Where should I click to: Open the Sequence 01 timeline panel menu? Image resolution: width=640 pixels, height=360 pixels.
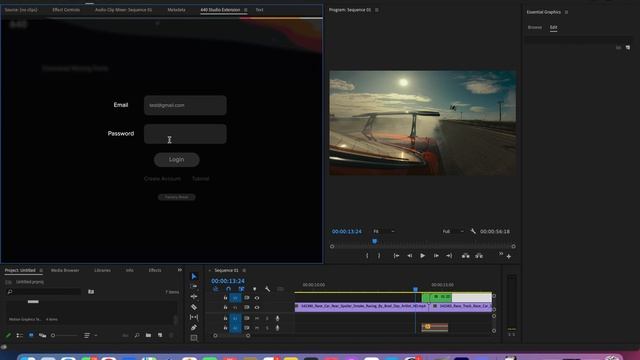tap(244, 270)
